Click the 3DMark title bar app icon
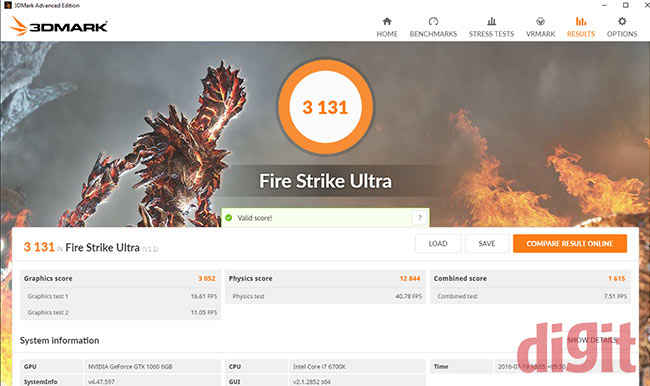 coord(7,5)
